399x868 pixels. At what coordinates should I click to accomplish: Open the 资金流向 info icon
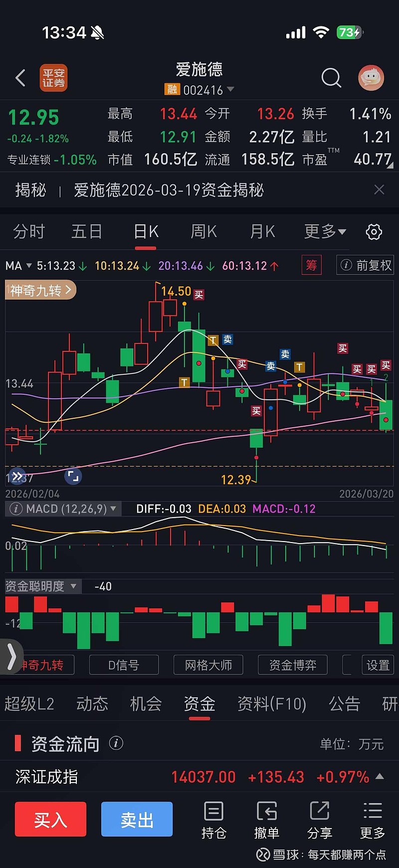[x=116, y=743]
